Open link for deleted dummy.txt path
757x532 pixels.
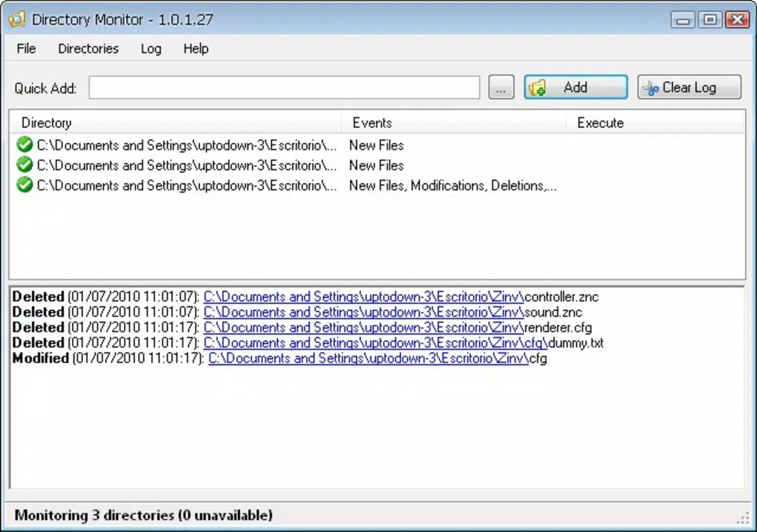click(376, 342)
